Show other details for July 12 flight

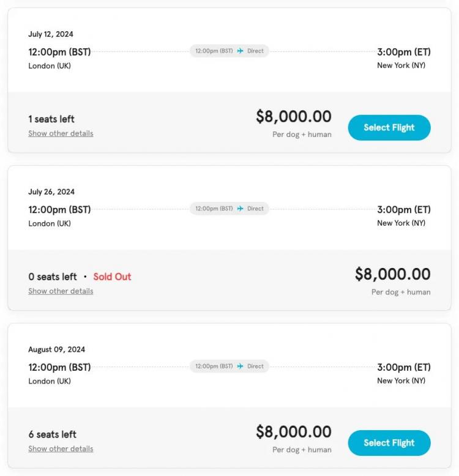[x=61, y=133]
